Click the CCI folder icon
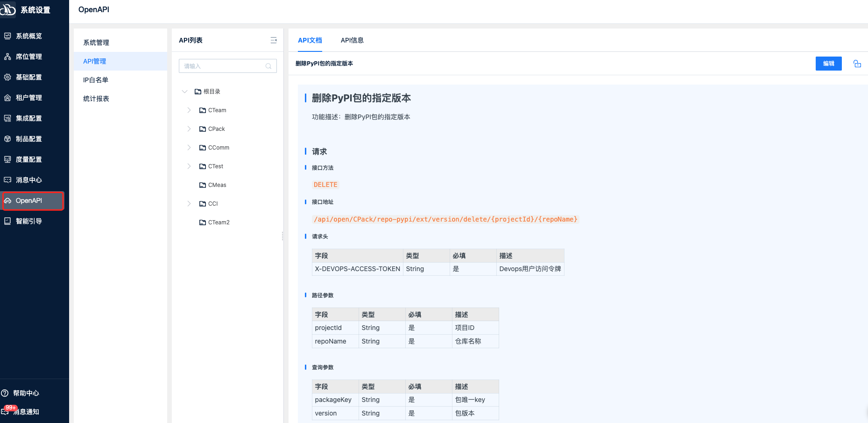 203,204
